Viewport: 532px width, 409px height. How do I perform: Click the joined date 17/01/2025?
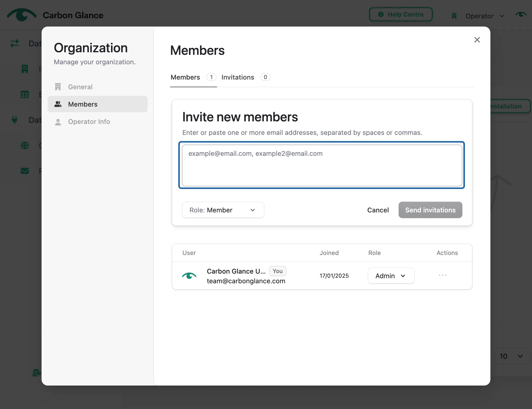coord(334,276)
